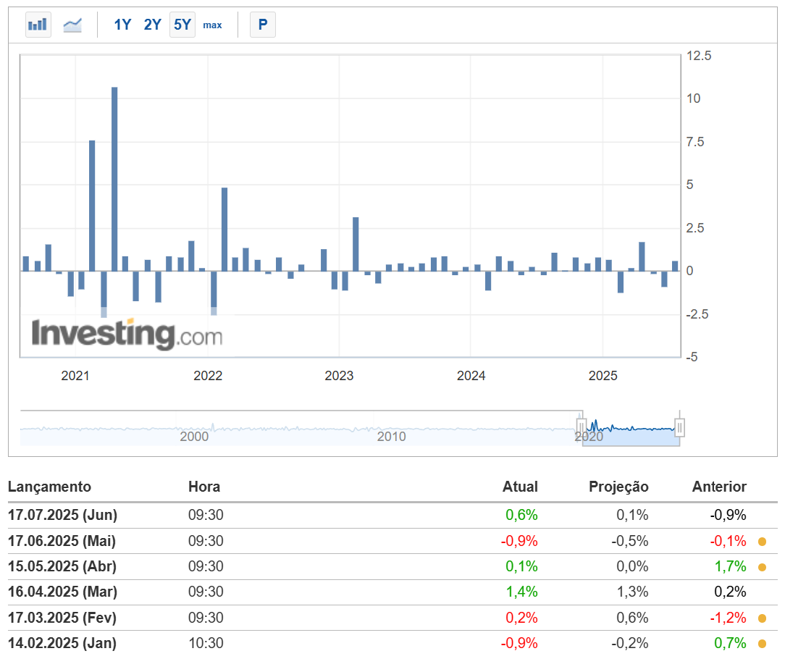Select the max time range
This screenshot has height=672, width=785.
coord(212,25)
